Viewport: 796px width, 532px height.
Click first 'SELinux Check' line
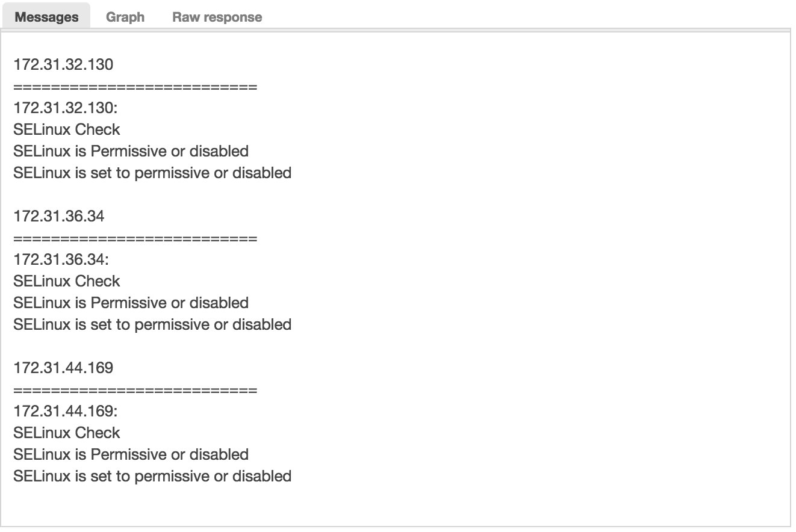(67, 129)
